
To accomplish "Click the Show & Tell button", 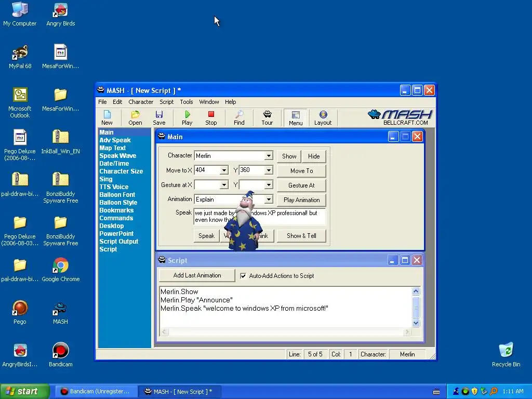I will 302,236.
